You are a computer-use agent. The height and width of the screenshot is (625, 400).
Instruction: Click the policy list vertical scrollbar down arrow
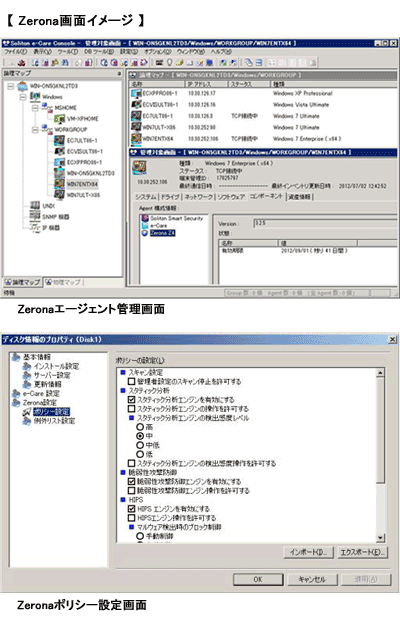tap(380, 538)
